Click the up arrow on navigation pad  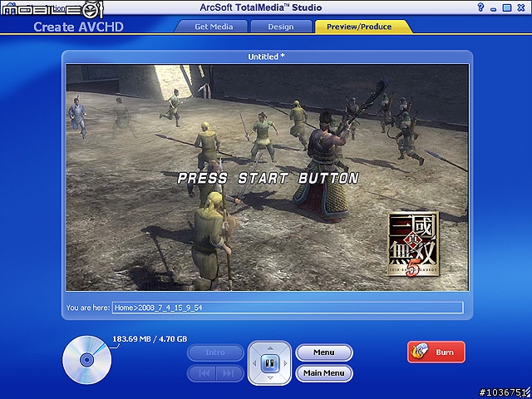tap(270, 348)
